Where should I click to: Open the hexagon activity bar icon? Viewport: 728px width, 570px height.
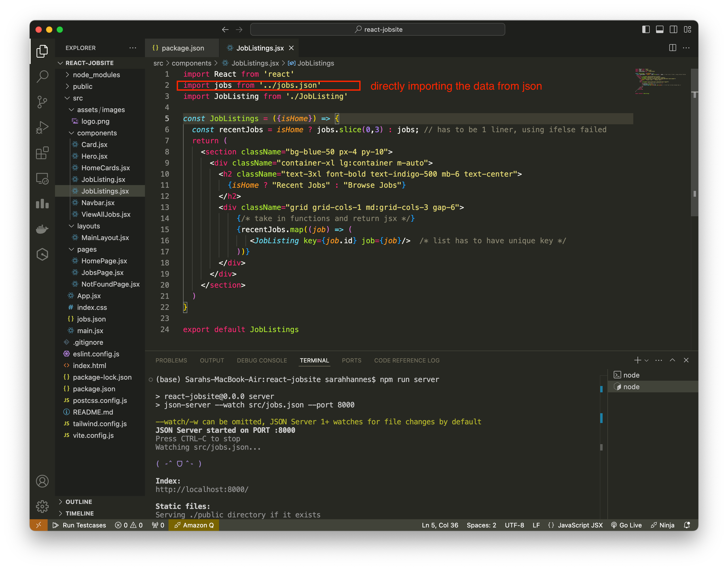pyautogui.click(x=42, y=254)
